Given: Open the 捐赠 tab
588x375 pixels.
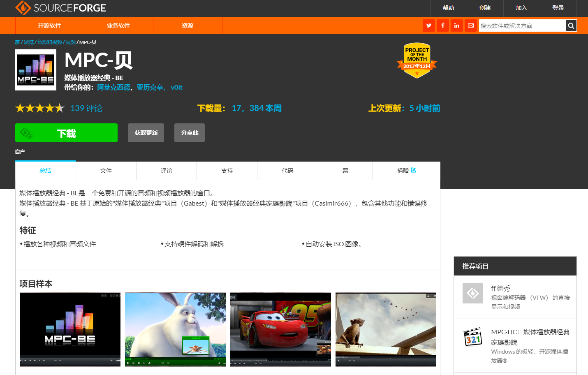Looking at the screenshot, I should coord(406,171).
